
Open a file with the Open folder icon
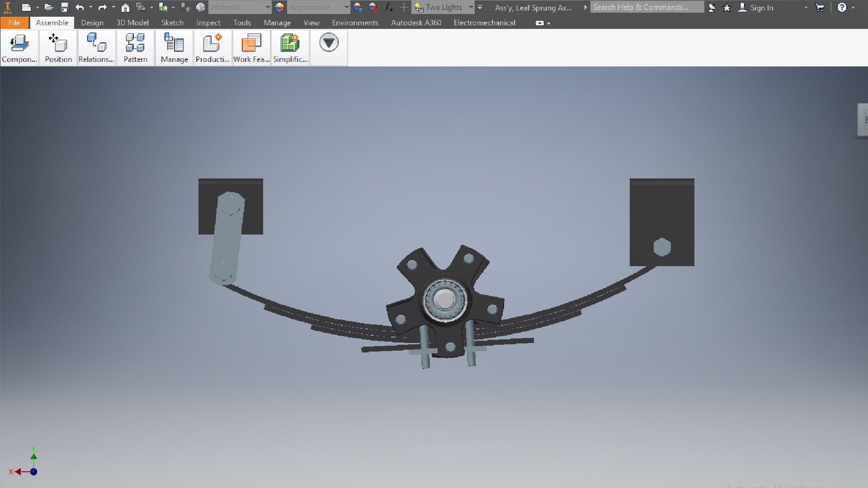click(49, 7)
